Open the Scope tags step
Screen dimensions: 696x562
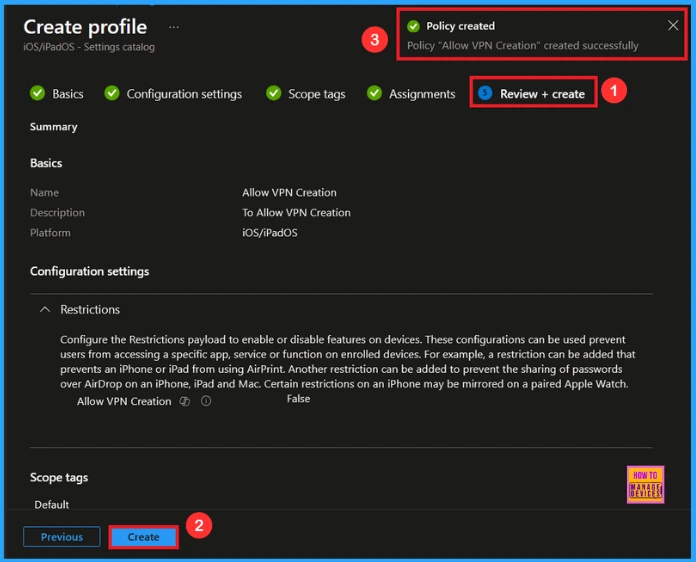[x=316, y=94]
